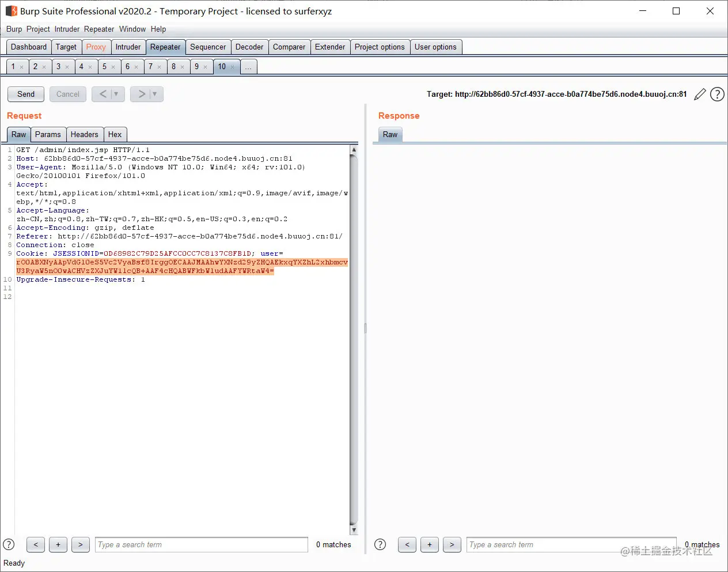The width and height of the screenshot is (728, 572).
Task: Close Repeater tab 8 with its x
Action: click(182, 67)
